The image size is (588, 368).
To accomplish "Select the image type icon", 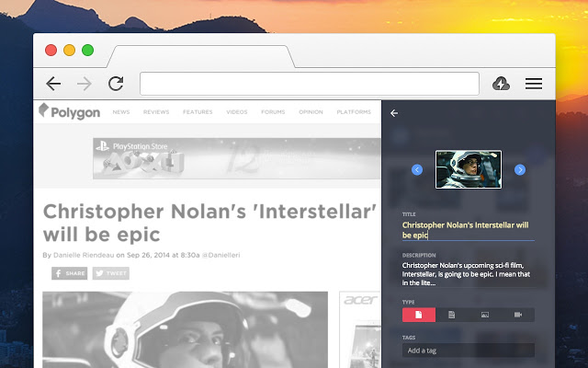I will 485,315.
